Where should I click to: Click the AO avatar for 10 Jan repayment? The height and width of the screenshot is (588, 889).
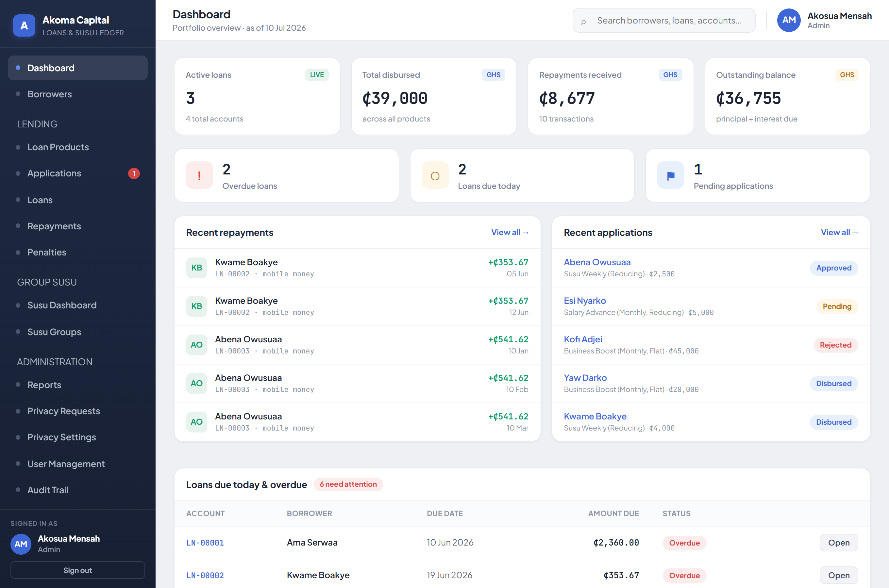click(x=196, y=345)
